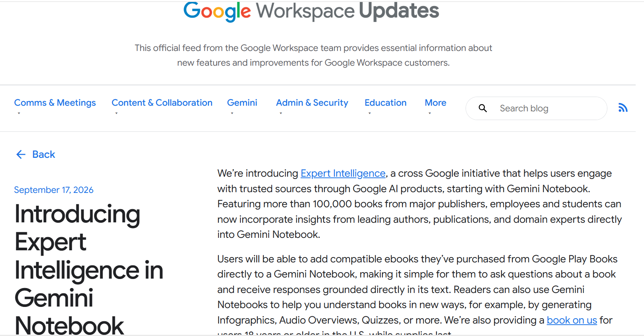Open the Comms & Meetings menu
The height and width of the screenshot is (336, 644).
[x=55, y=103]
